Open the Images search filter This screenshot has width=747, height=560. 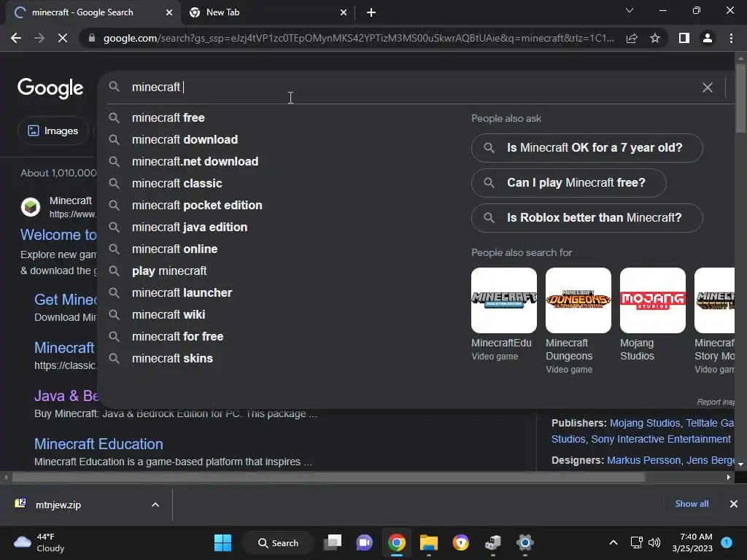click(x=53, y=131)
